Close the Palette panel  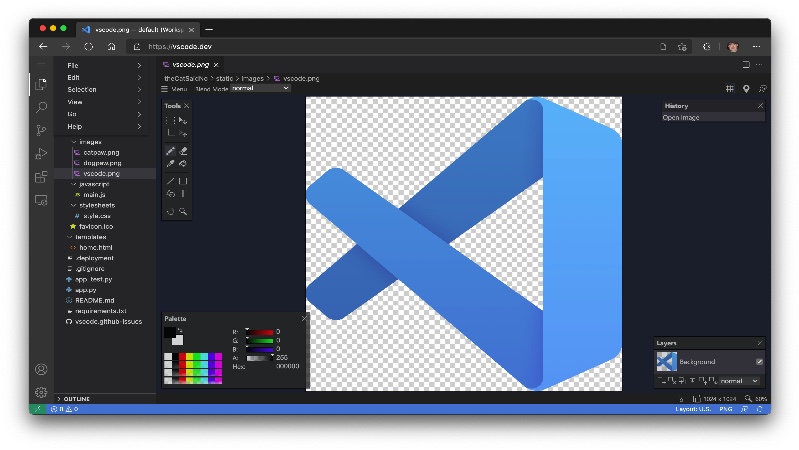pos(304,319)
